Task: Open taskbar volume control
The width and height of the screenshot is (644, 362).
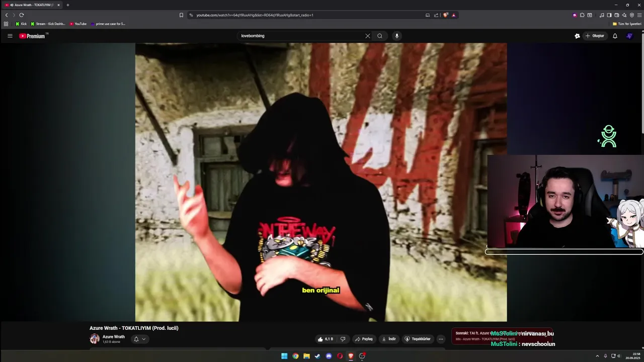Action: [x=619, y=356]
